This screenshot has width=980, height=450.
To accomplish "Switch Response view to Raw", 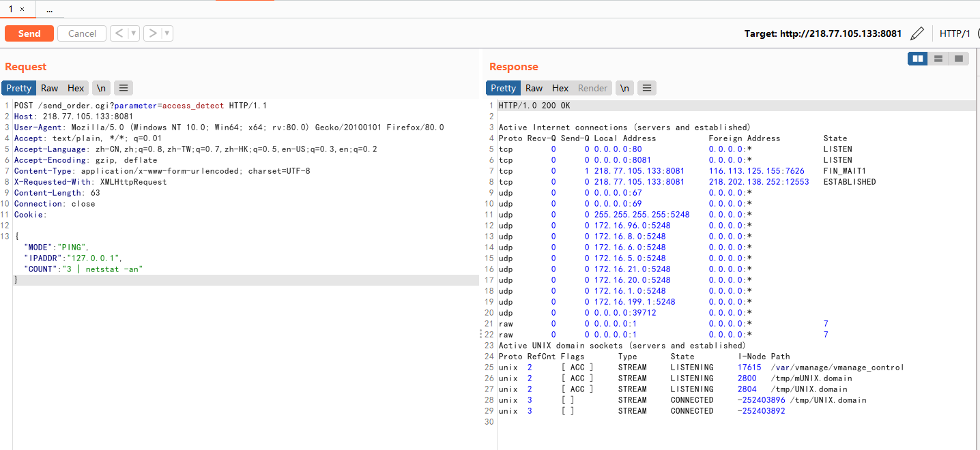I will [x=534, y=88].
